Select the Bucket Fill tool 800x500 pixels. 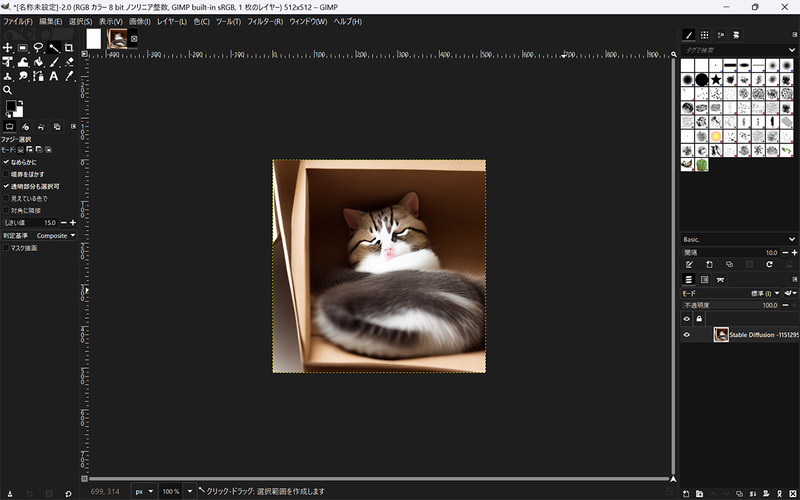[x=38, y=62]
